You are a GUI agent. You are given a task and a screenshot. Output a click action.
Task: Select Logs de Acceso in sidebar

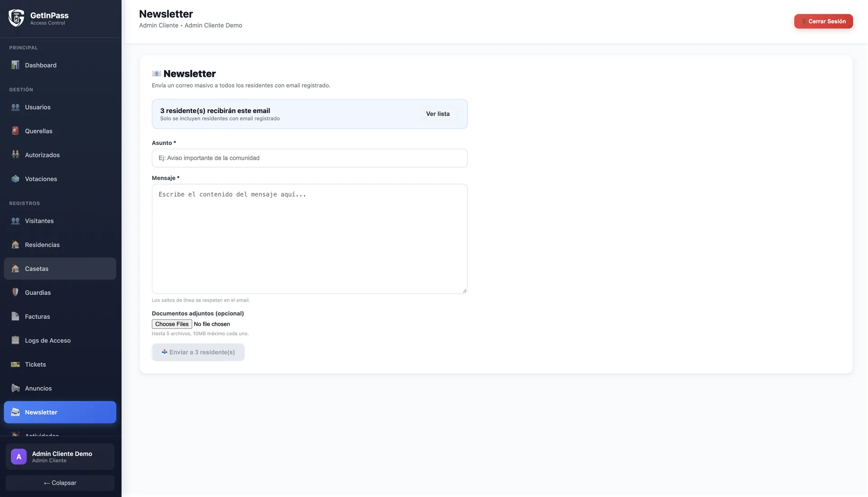(x=60, y=341)
